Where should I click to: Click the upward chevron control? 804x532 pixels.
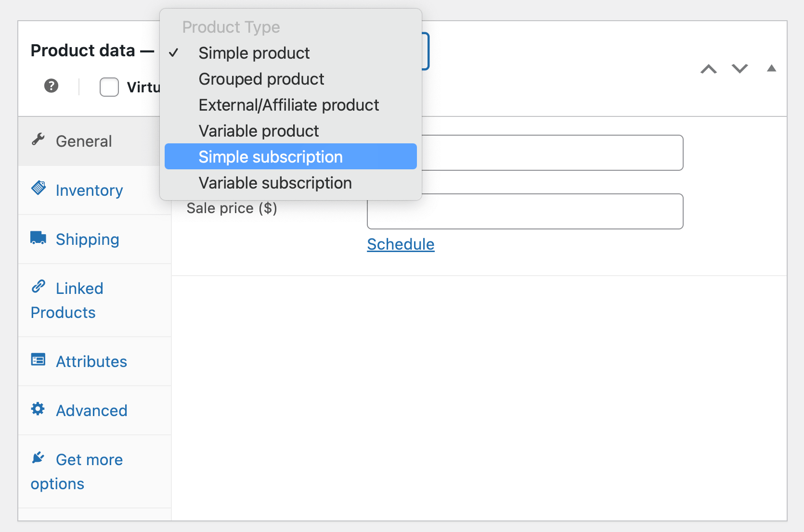[708, 69]
